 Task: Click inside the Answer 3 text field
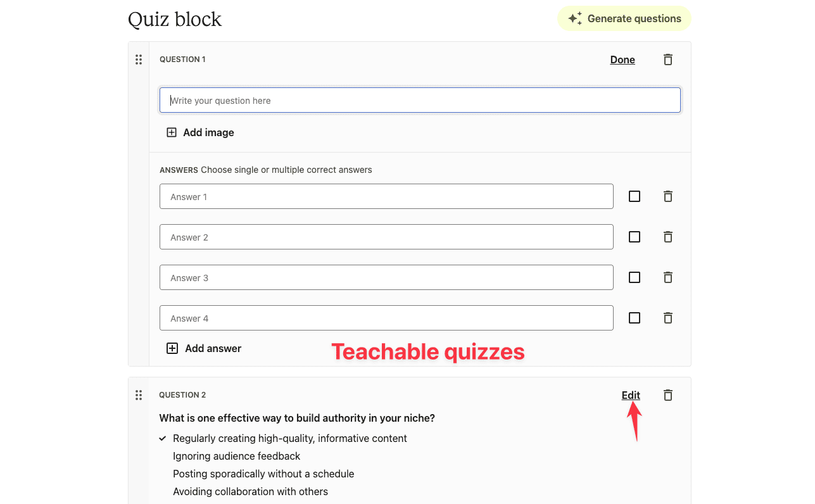coord(386,277)
